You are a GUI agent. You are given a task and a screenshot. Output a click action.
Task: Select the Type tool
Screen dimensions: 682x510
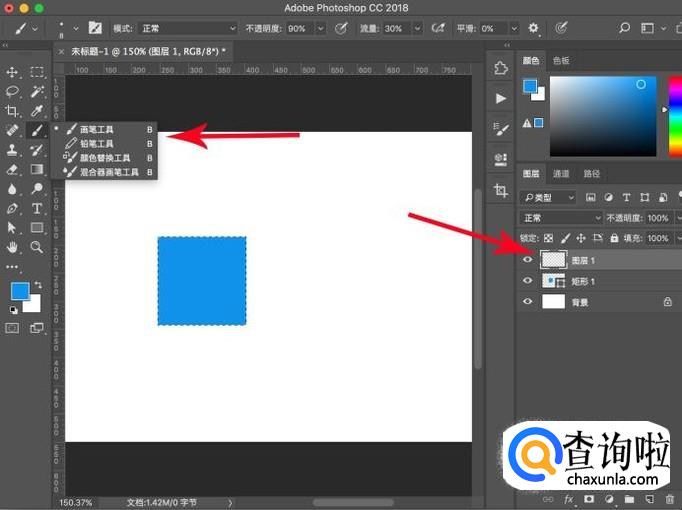click(x=37, y=208)
